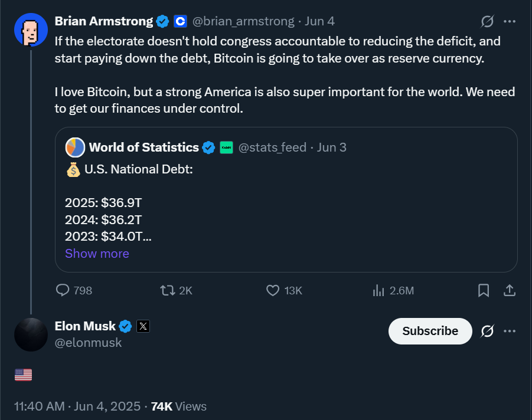The width and height of the screenshot is (532, 420).
Task: Open more options on Brian Armstrong's tweet
Action: pos(510,22)
